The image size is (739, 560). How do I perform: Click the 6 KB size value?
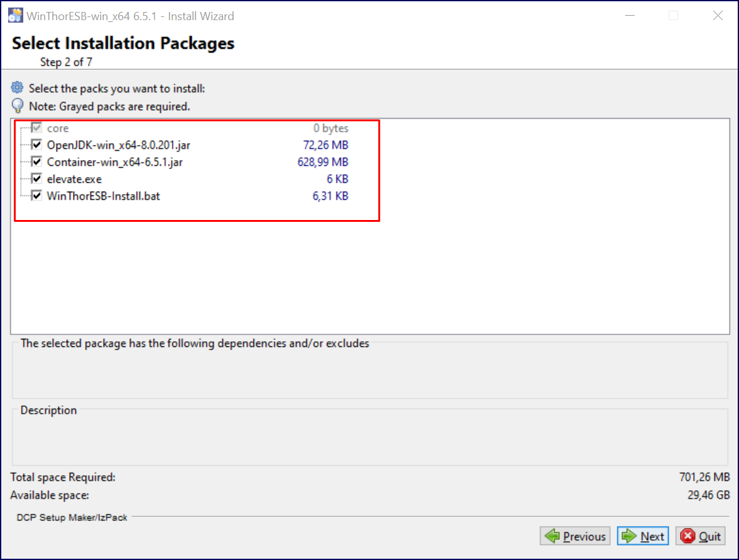point(337,179)
